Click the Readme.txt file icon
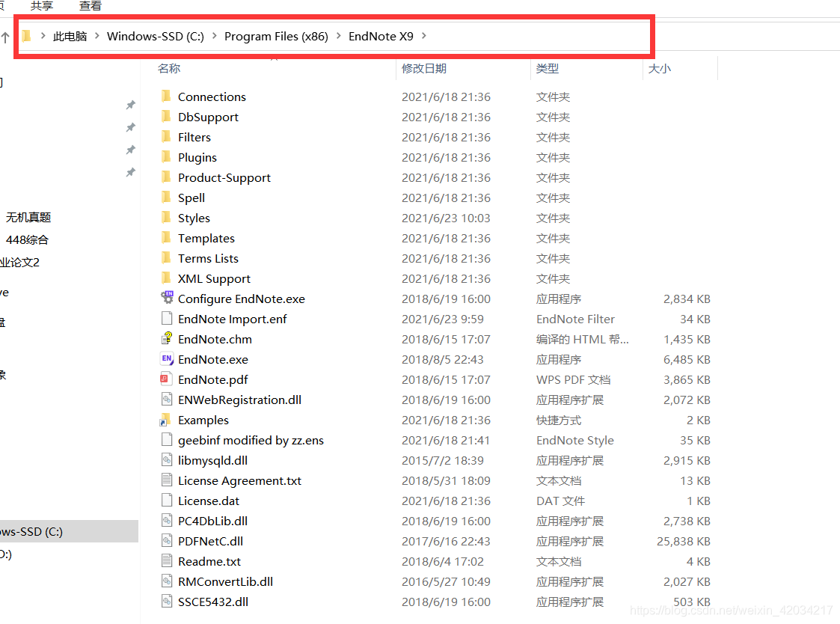This screenshot has height=624, width=840. tap(167, 560)
